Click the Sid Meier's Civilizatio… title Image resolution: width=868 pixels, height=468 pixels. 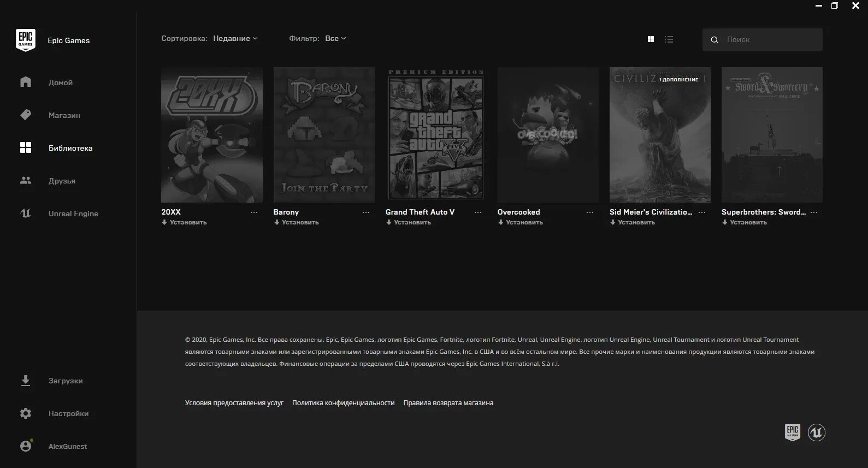tap(651, 212)
